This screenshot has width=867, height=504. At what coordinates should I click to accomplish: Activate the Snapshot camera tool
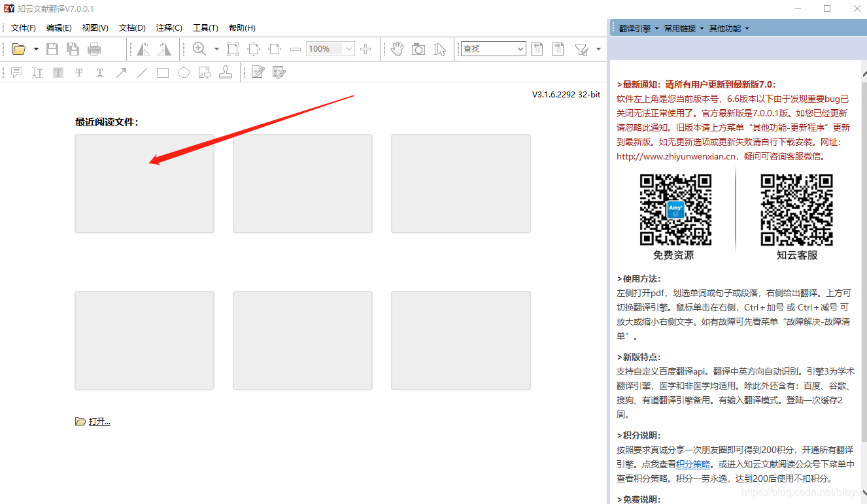click(x=418, y=48)
